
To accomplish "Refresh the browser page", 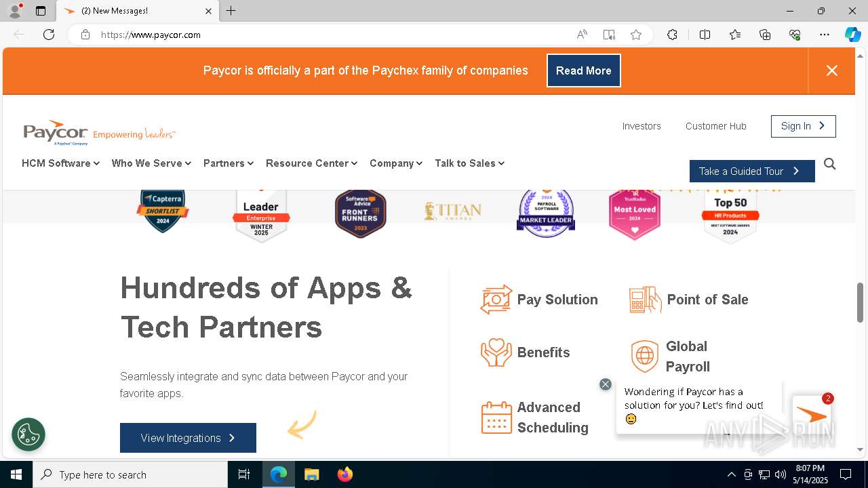I will click(49, 35).
